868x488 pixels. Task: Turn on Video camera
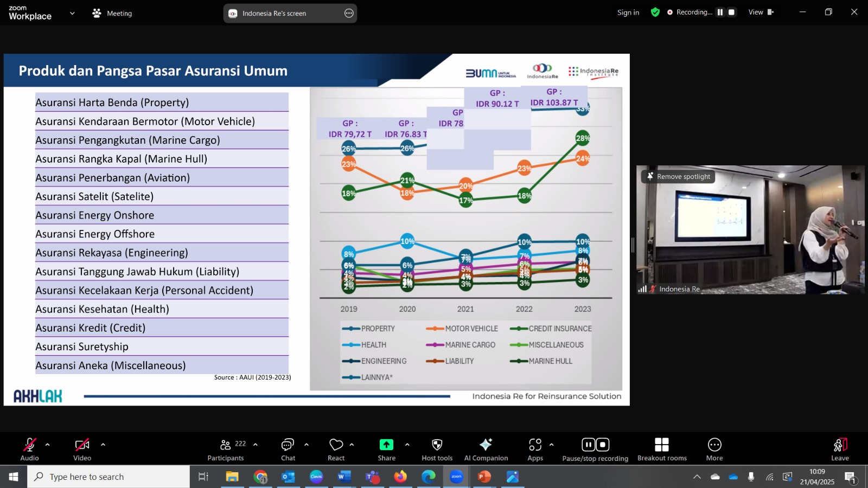pyautogui.click(x=82, y=450)
